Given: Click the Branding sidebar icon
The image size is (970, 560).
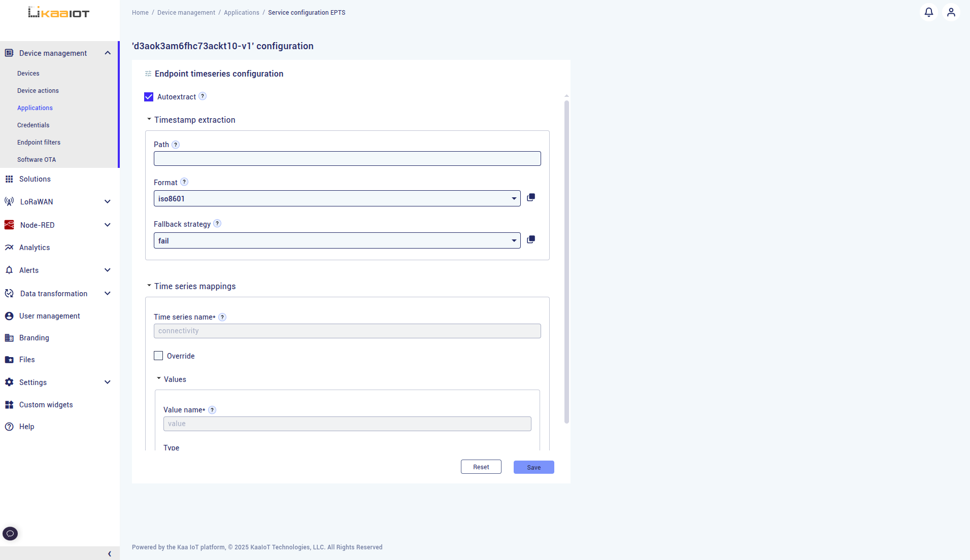Looking at the screenshot, I should click(9, 337).
